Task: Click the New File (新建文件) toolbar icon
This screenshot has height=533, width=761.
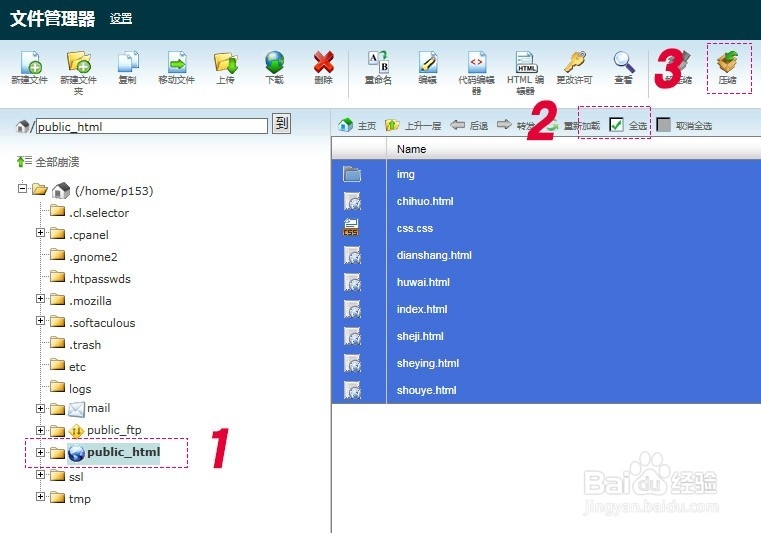Action: click(30, 63)
